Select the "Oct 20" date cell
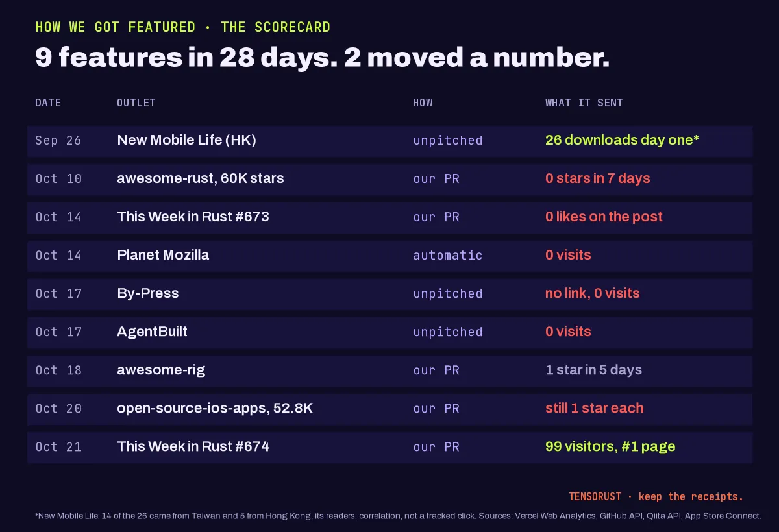Viewport: 779px width, 532px height. click(x=58, y=409)
